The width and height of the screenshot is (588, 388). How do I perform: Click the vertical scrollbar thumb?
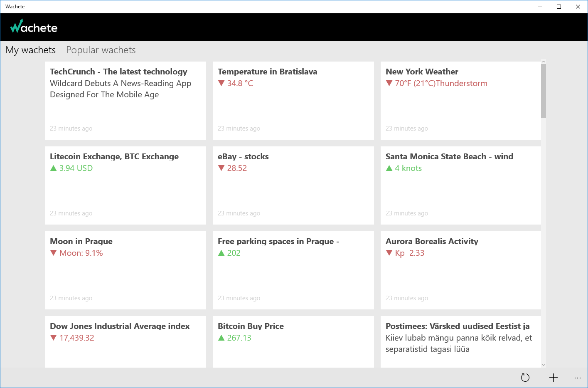(544, 91)
